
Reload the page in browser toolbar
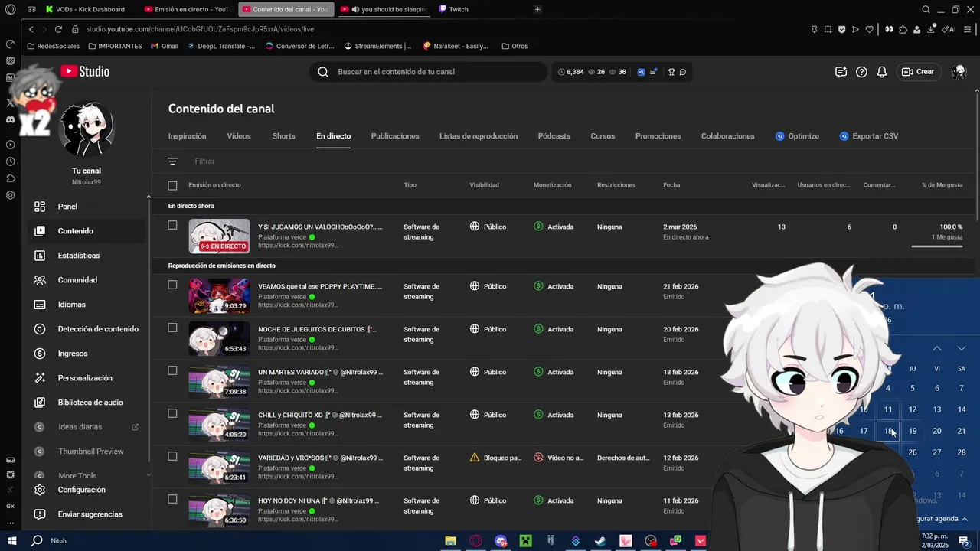point(58,29)
